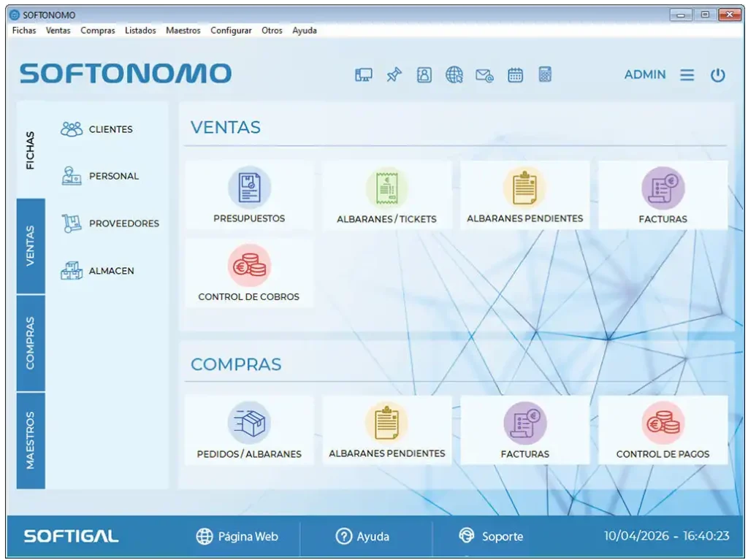
Task: Switch to the vertical MAESTROS tab
Action: pos(31,440)
